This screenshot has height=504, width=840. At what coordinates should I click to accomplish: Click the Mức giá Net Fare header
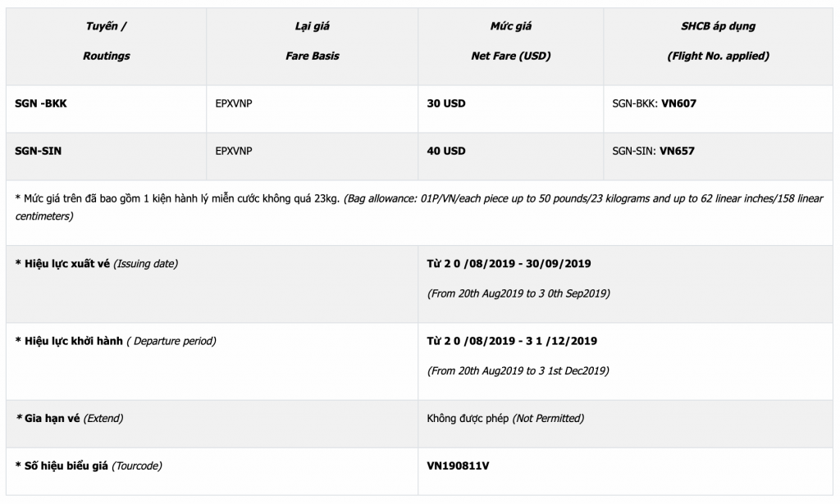[x=510, y=41]
